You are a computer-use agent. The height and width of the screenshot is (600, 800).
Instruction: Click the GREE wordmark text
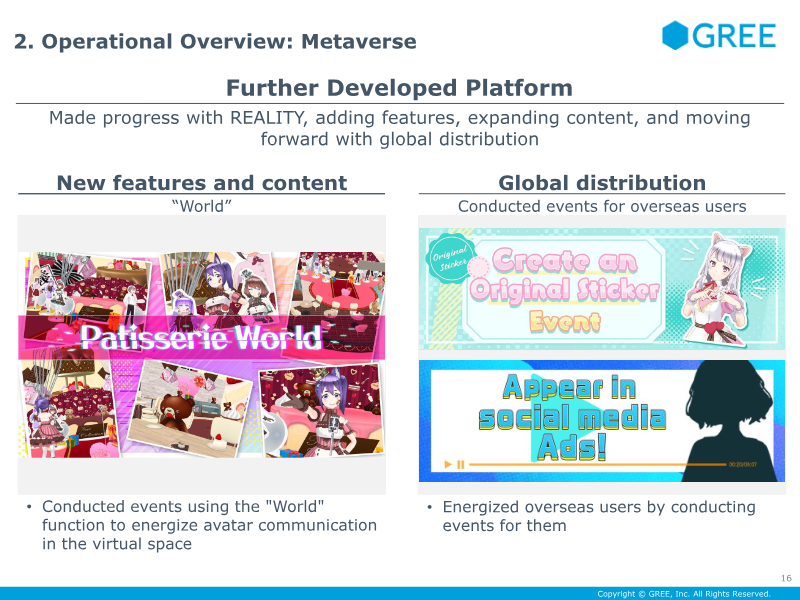point(734,36)
